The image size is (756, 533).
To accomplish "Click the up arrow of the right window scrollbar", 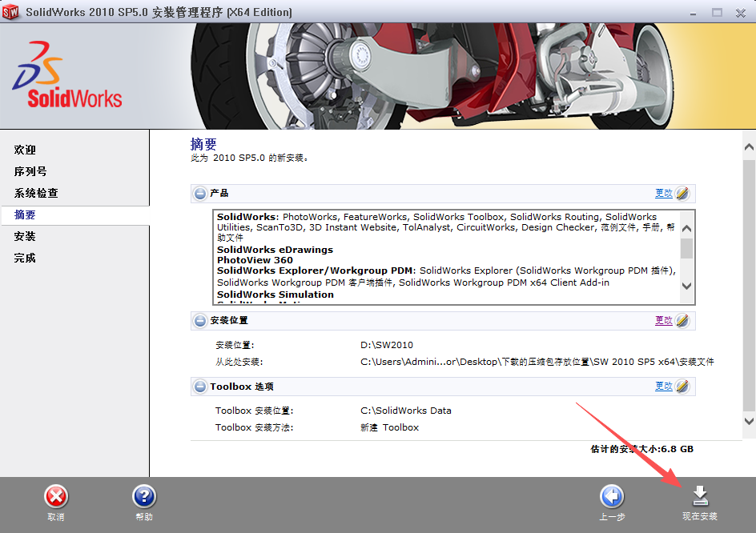I will tap(748, 146).
